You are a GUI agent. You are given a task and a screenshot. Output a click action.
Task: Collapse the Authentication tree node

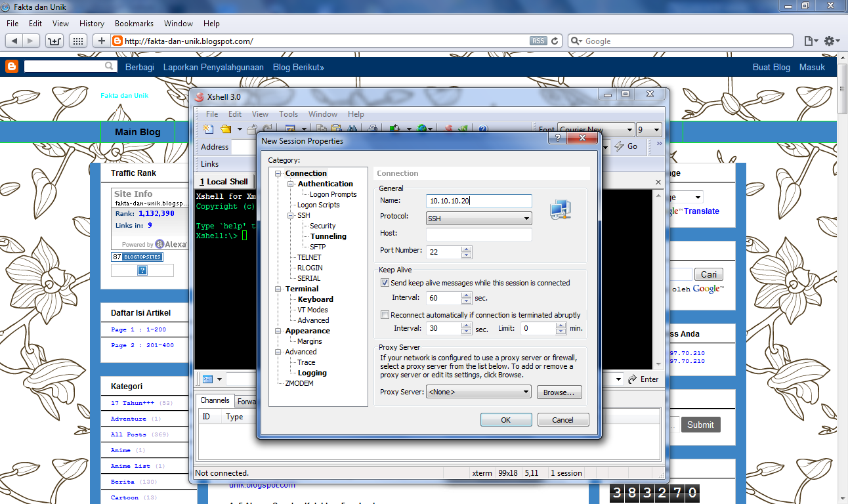(291, 184)
